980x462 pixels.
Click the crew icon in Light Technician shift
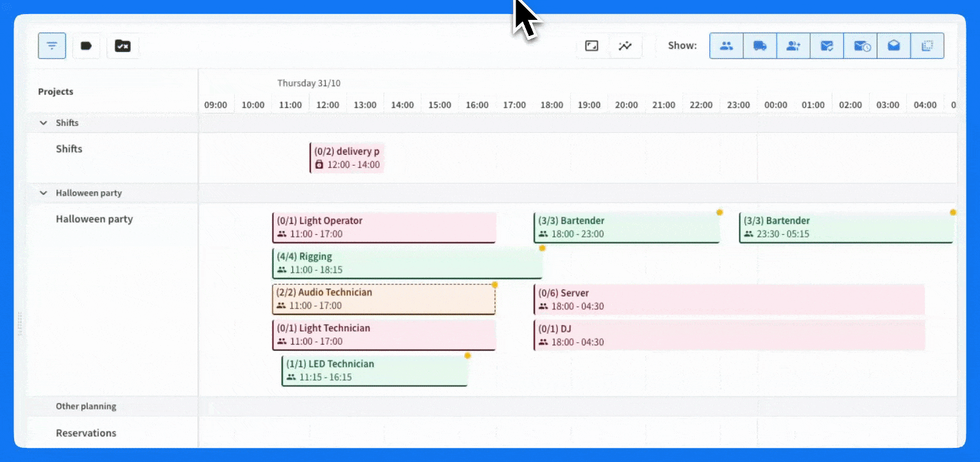click(282, 341)
